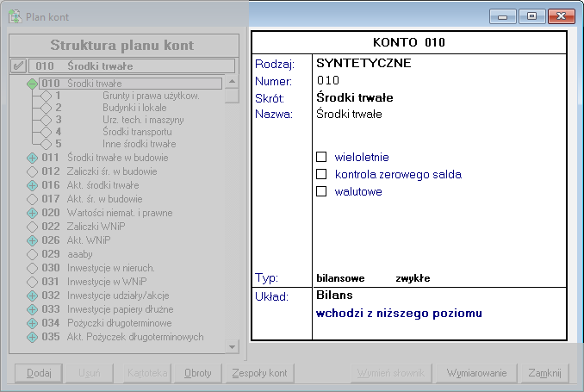Click the checkmark icon beside header 010
This screenshot has height=392, width=584.
coord(17,65)
